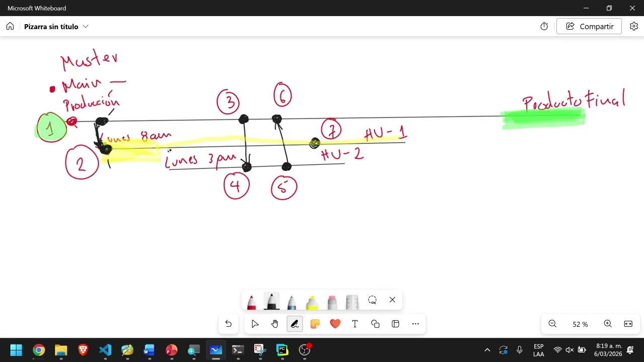Add a sticky note
Screen dimensions: 644x362
tap(315, 324)
